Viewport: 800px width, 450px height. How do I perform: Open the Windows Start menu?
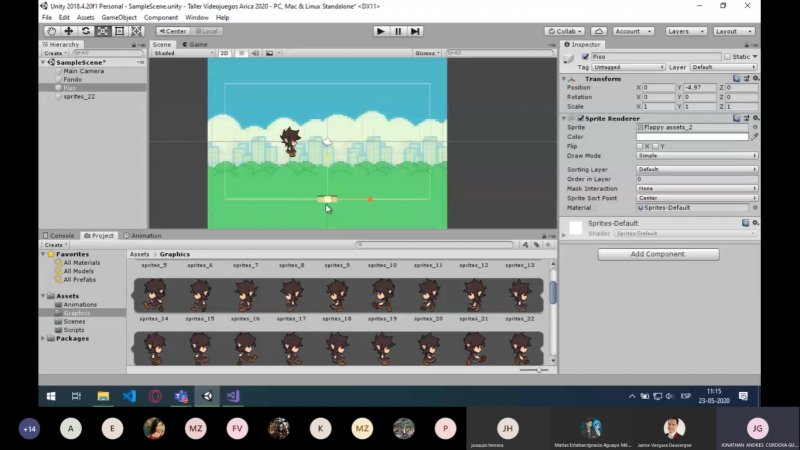(51, 396)
